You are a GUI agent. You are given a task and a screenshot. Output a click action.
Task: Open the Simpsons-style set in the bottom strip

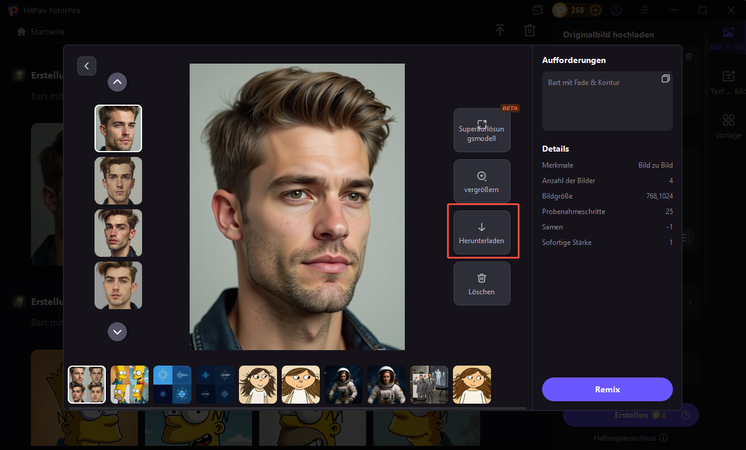pos(129,384)
